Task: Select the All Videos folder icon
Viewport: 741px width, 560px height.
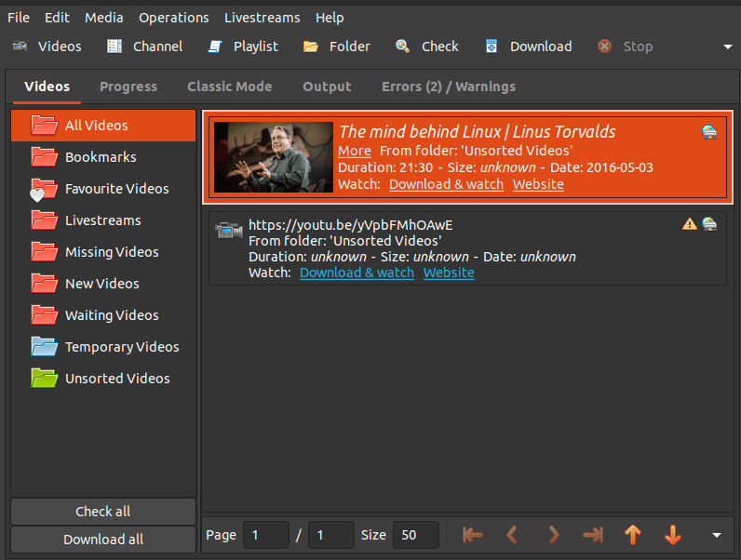Action: coord(44,126)
